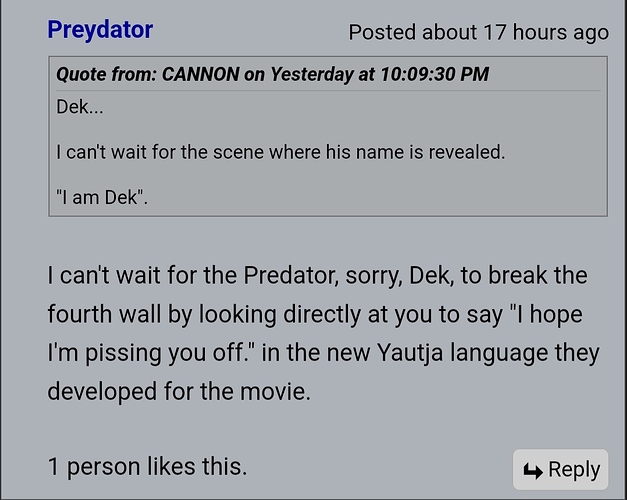627x500 pixels.
Task: Click the line 'developed for the movie.'
Action: point(179,391)
